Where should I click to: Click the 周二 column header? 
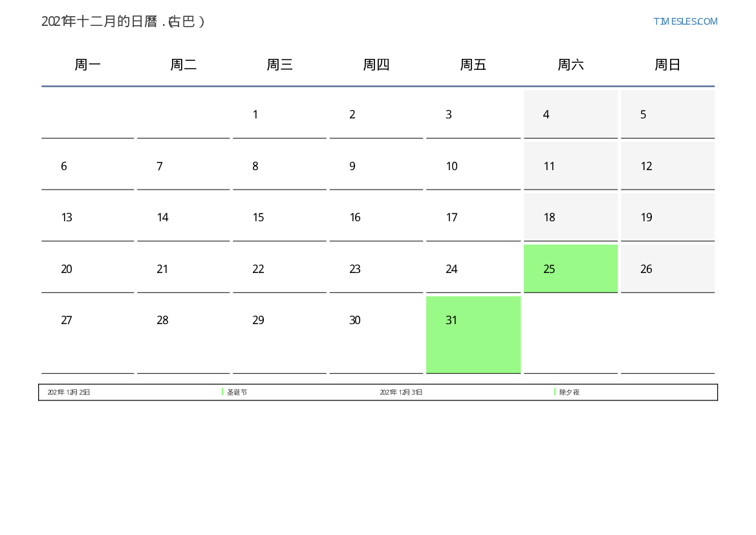pos(184,65)
